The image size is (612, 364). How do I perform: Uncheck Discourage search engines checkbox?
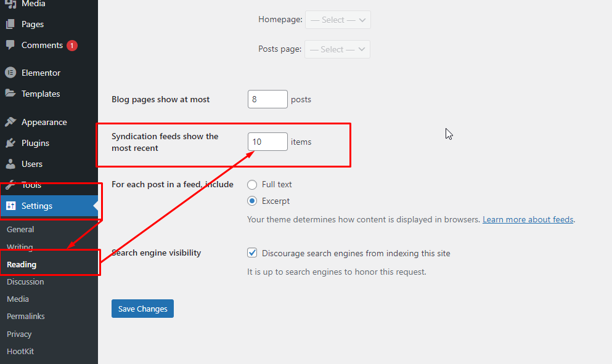point(252,253)
